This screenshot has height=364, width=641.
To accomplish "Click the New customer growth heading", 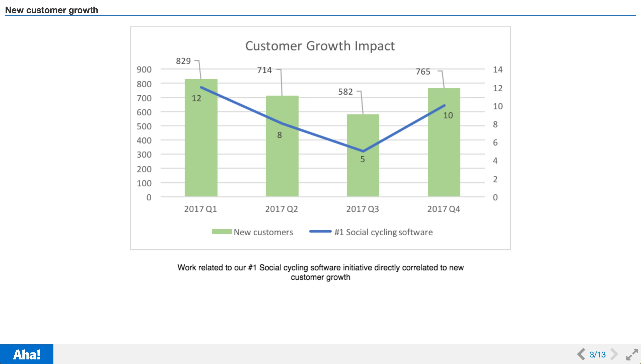I will click(52, 10).
